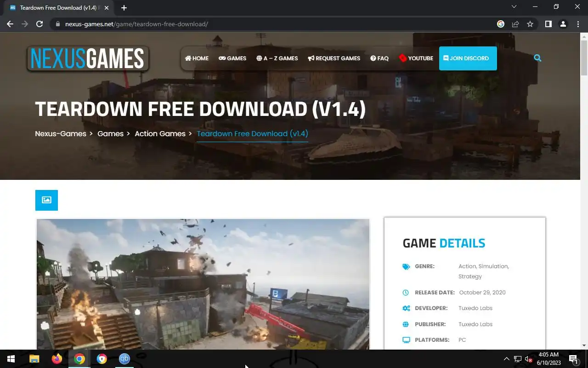This screenshot has height=368, width=588.
Task: Click the Action Games breadcrumb link
Action: point(160,133)
